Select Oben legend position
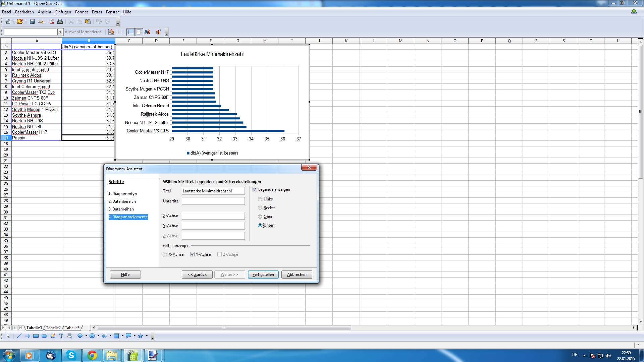Viewport: 644px width, 362px height. (260, 217)
